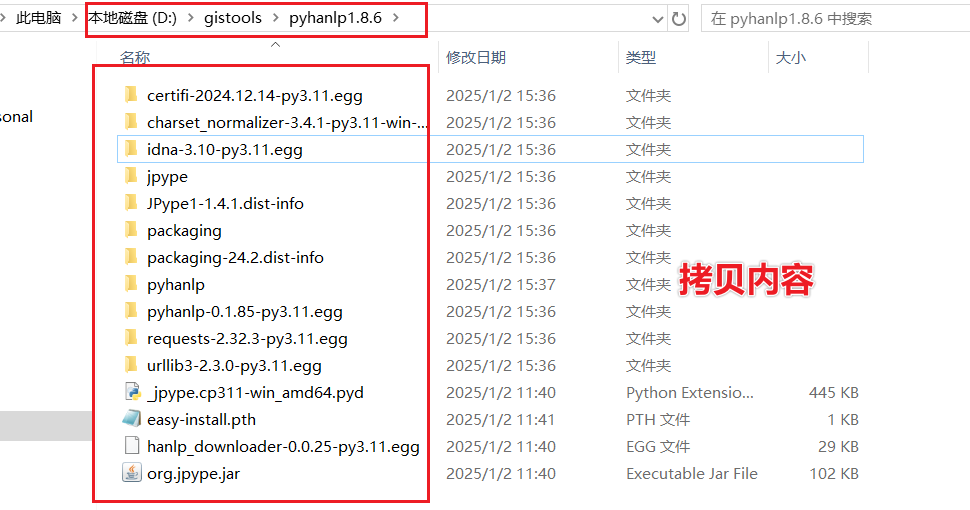Go to gistools in the breadcrumb
Viewport: 970px width, 510px height.
click(233, 18)
